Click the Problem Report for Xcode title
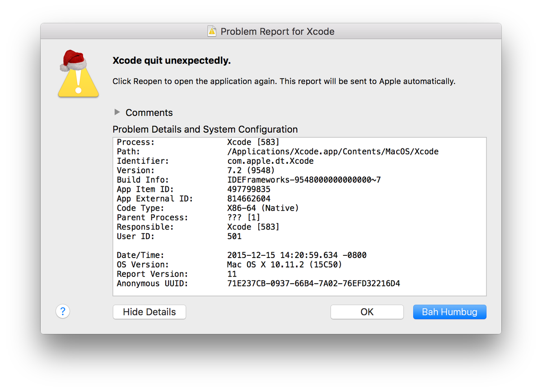The height and width of the screenshot is (392, 542). pos(277,32)
